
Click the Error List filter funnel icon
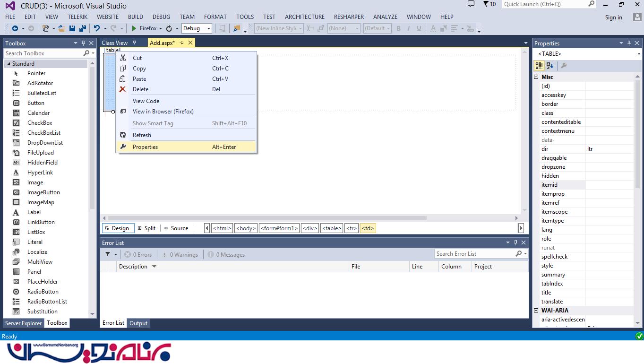tap(108, 254)
